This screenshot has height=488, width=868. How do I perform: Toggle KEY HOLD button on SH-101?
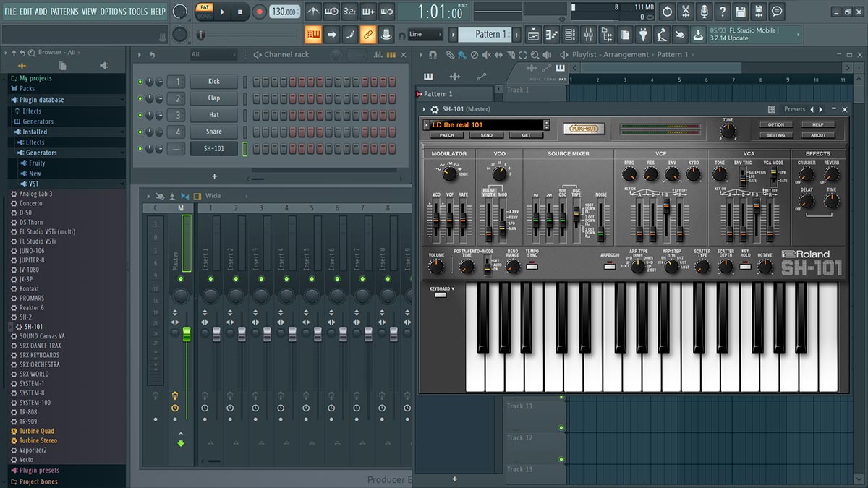[x=745, y=266]
